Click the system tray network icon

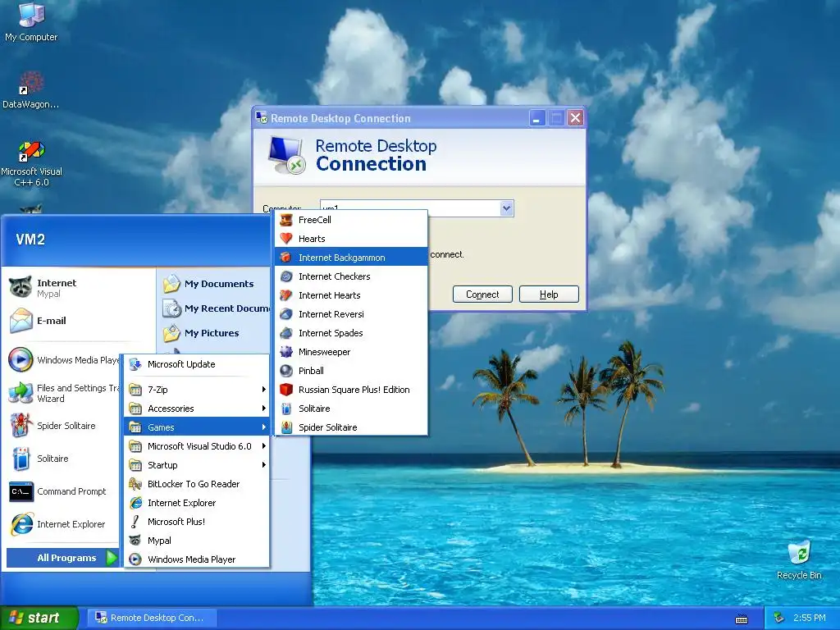[779, 618]
